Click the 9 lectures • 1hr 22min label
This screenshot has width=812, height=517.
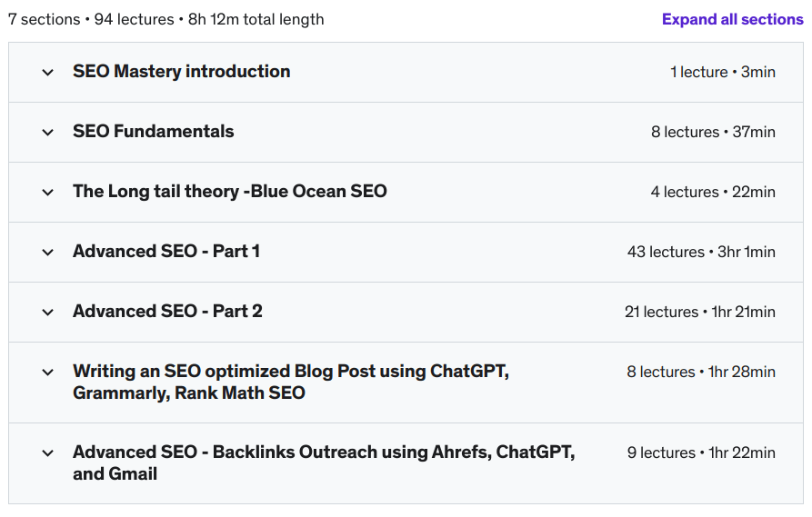point(701,452)
